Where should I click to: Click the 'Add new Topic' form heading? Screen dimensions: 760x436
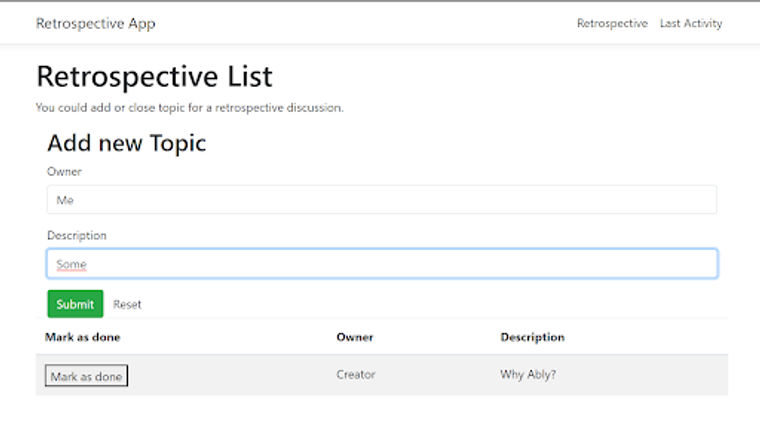(126, 143)
